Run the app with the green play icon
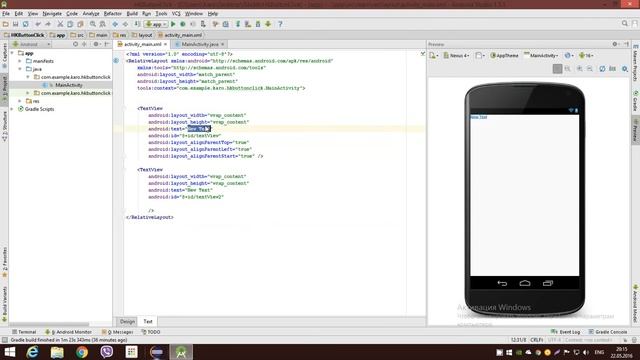This screenshot has height=360, width=640. click(173, 24)
